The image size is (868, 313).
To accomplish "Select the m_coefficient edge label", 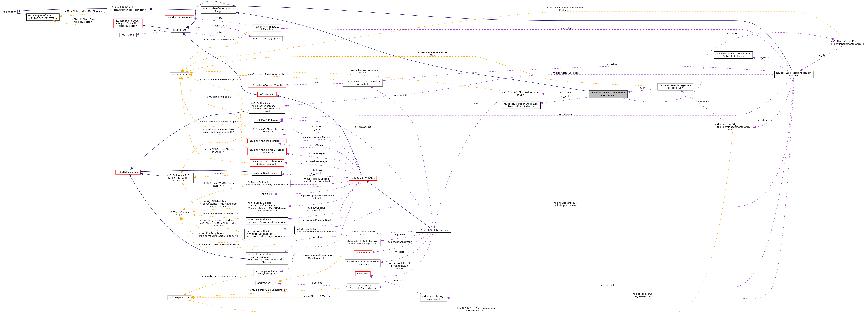I will 400,96.
